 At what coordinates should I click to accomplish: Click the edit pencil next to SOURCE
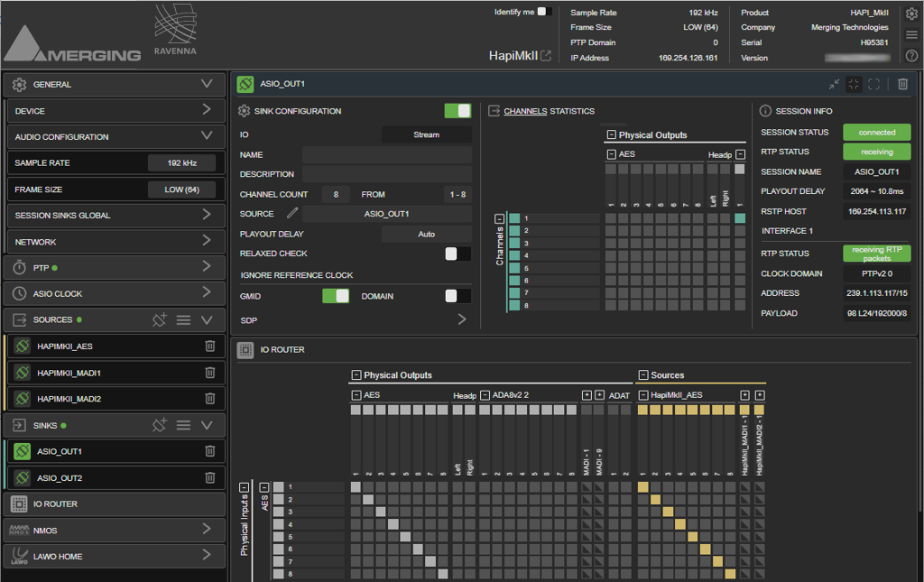[x=292, y=213]
